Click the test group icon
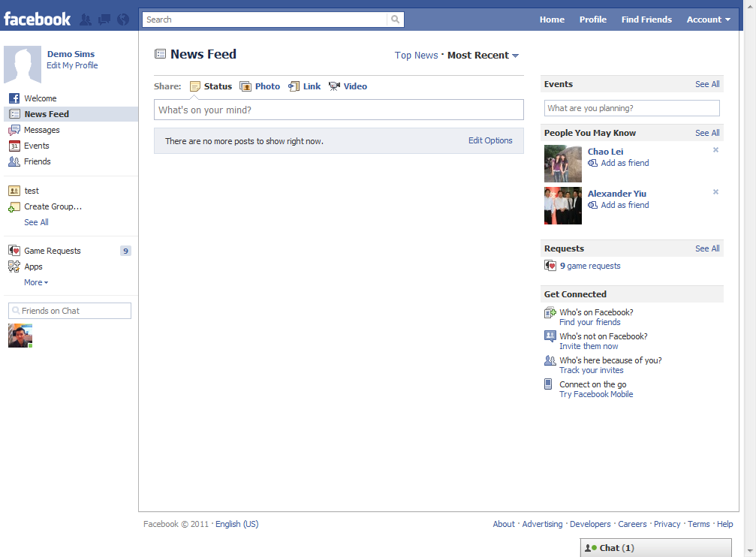Screen dimensions: 756x557 click(x=14, y=191)
